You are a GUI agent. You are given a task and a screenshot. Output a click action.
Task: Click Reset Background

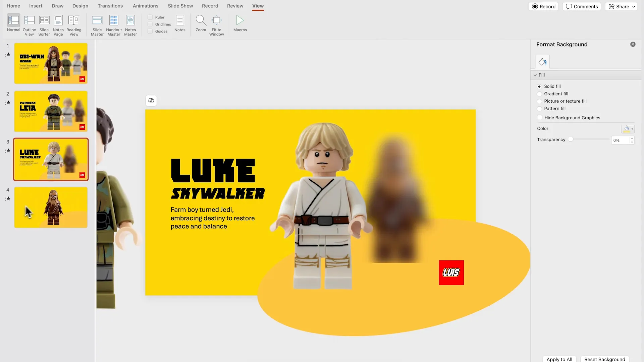[604, 359]
